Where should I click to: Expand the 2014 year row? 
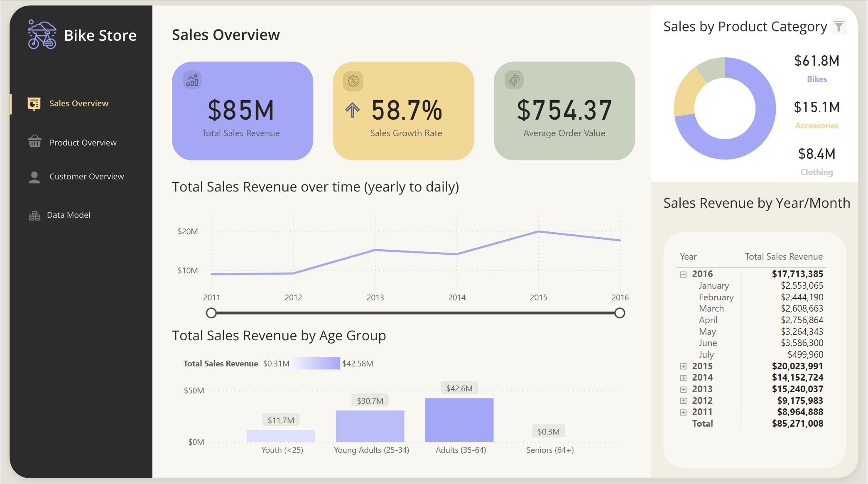click(683, 378)
